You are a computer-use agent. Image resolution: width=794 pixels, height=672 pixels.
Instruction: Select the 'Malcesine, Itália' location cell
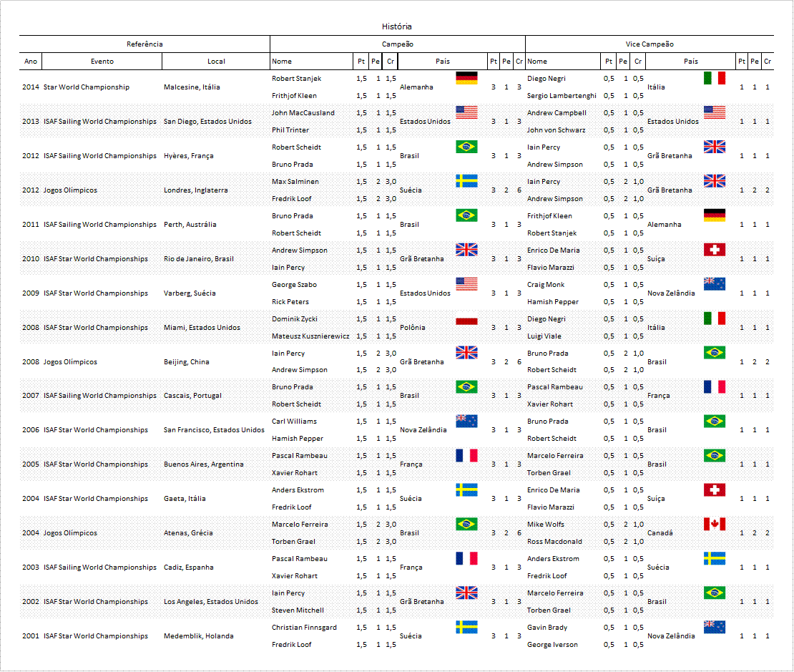192,87
